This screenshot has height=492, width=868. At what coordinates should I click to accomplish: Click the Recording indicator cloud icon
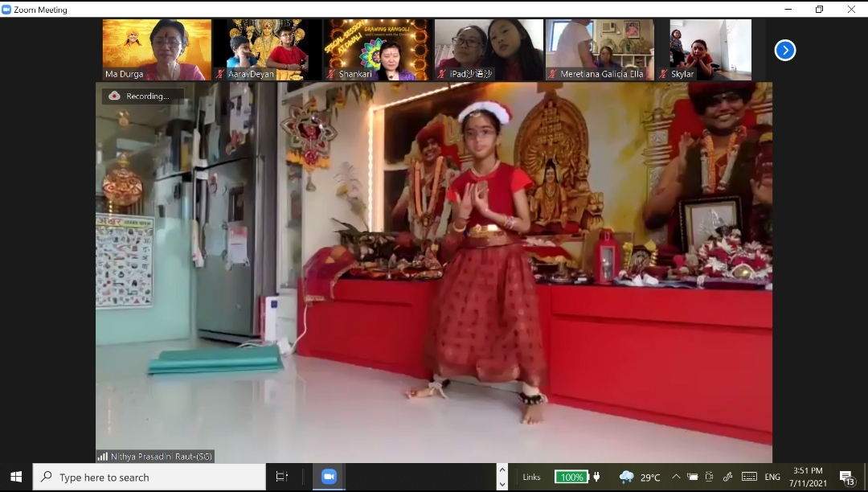pyautogui.click(x=114, y=96)
